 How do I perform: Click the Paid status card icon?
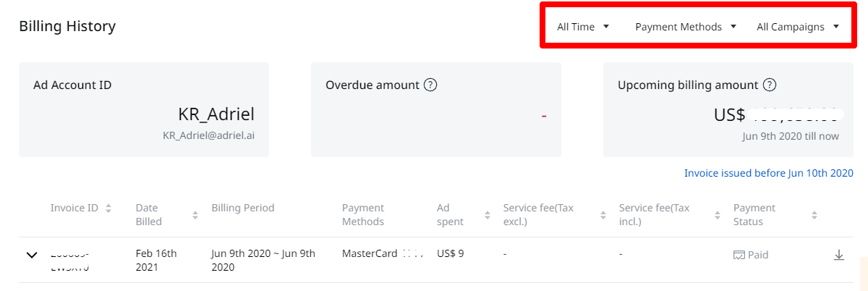(x=739, y=255)
